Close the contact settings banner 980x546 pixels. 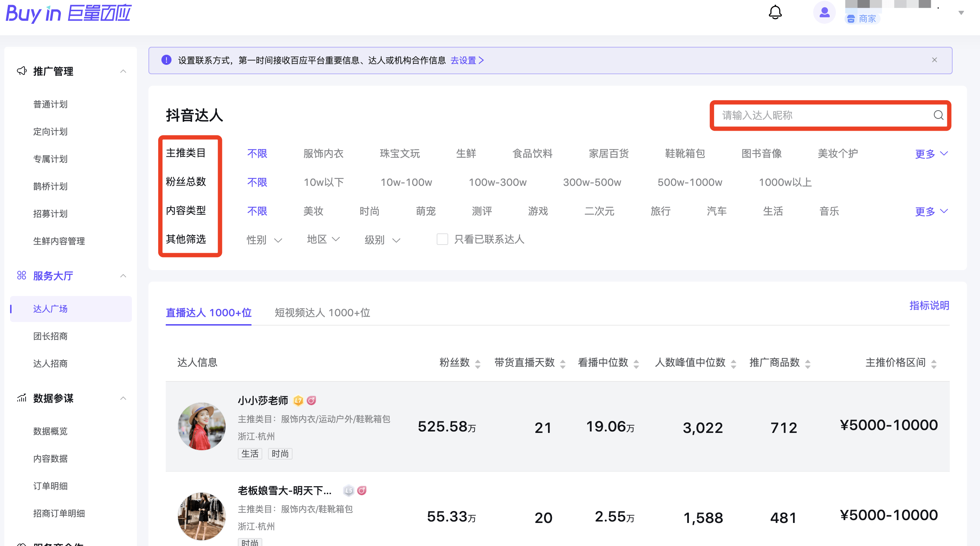(934, 60)
